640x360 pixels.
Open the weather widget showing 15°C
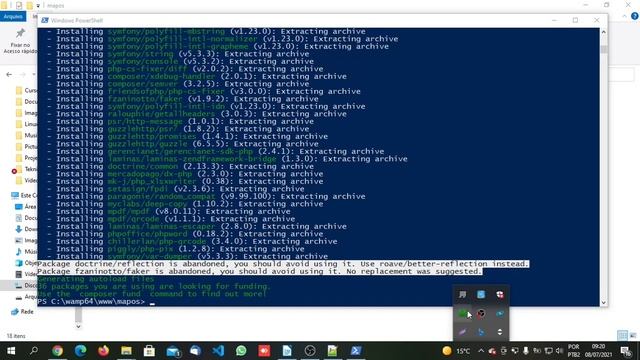pos(456,351)
